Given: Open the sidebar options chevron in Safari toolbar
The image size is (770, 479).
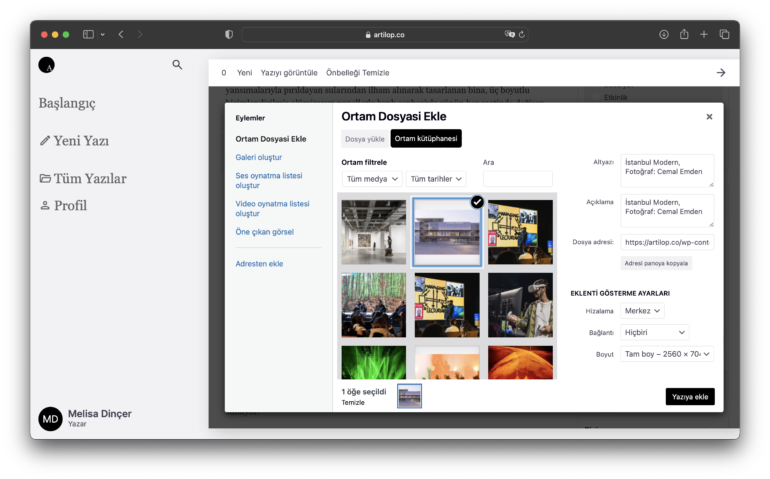Looking at the screenshot, I should coord(103,34).
